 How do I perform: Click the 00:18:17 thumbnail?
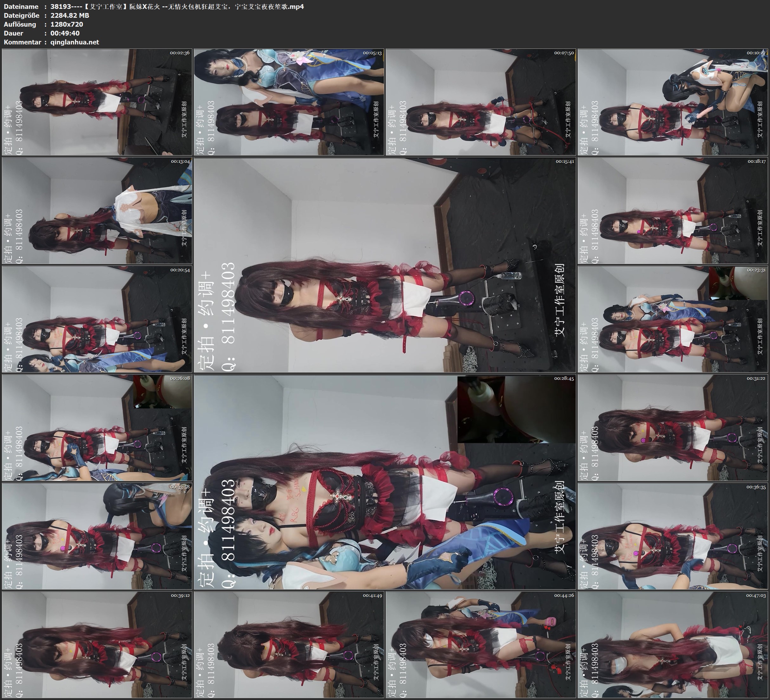(x=672, y=210)
